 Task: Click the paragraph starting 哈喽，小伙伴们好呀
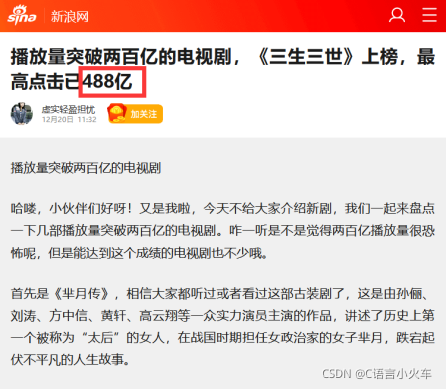click(223, 231)
